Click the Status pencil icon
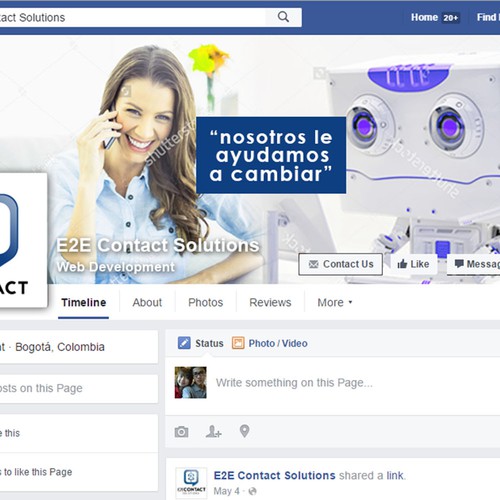500x500 pixels. click(184, 343)
